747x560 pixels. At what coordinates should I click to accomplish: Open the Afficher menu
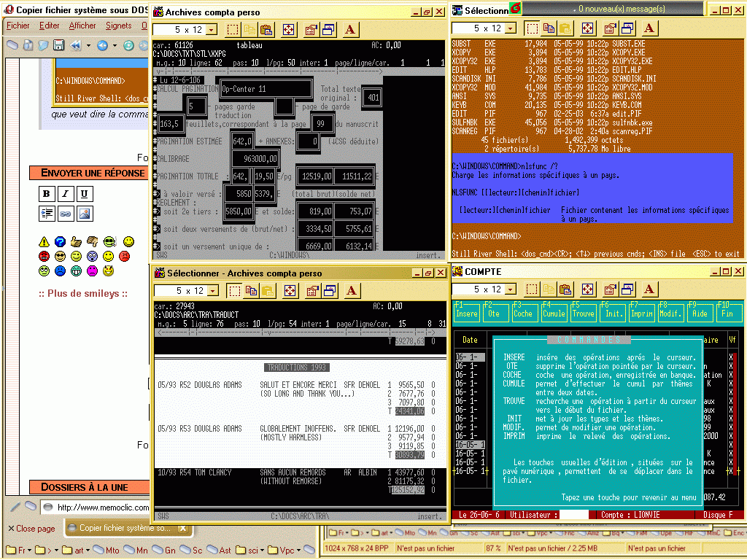82,26
